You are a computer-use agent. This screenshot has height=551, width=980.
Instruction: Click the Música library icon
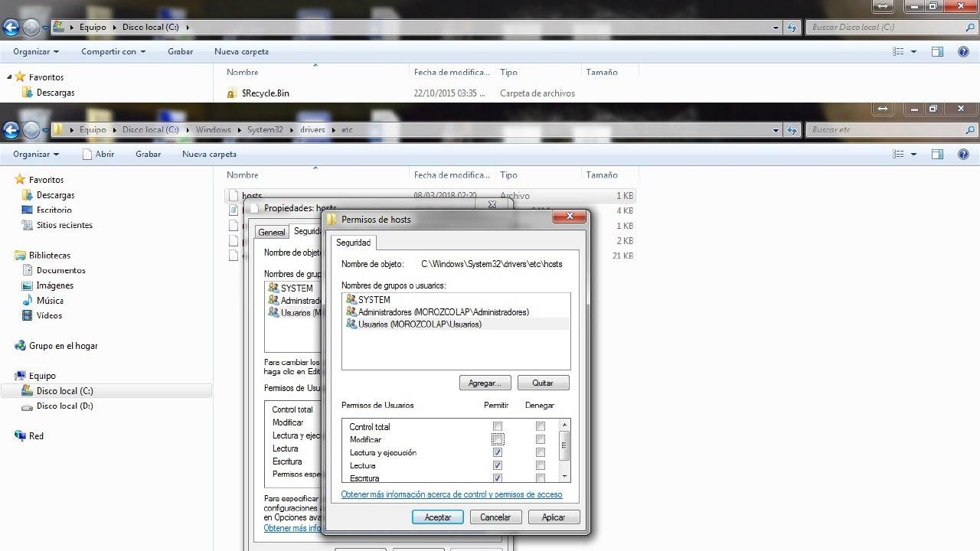[28, 301]
